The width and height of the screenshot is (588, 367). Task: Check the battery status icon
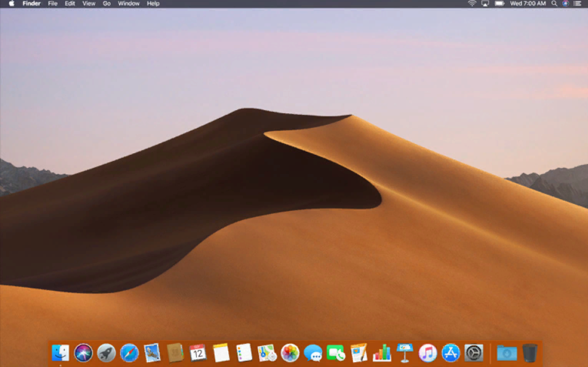coord(499,3)
